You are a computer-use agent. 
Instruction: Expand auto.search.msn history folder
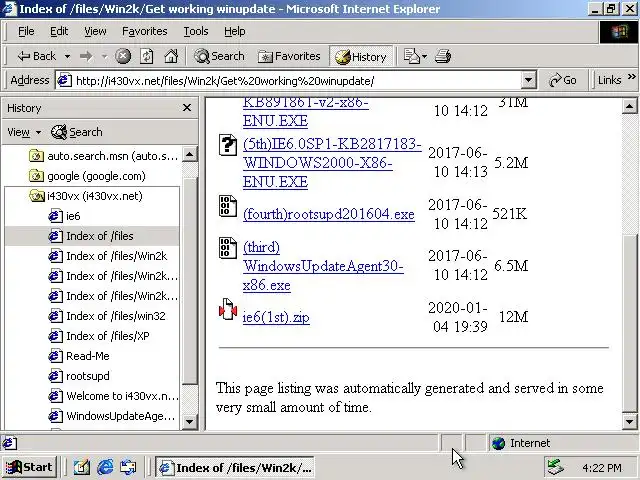(103, 156)
